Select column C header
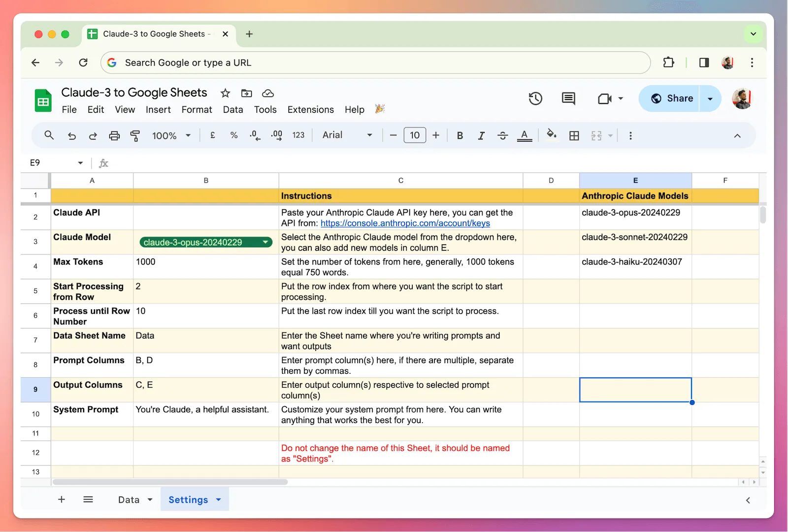Image resolution: width=788 pixels, height=532 pixels. [401, 180]
